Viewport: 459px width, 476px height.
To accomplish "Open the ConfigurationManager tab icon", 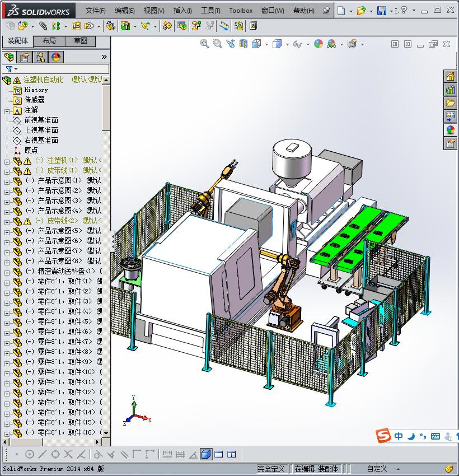I will click(x=40, y=57).
